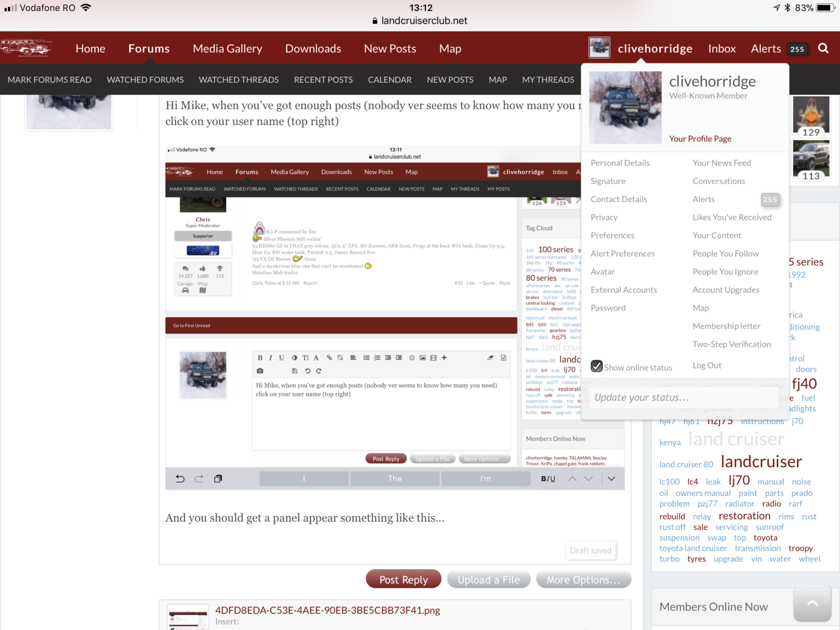Click the embedded screenshot image in the reply
840x630 pixels.
[395, 318]
